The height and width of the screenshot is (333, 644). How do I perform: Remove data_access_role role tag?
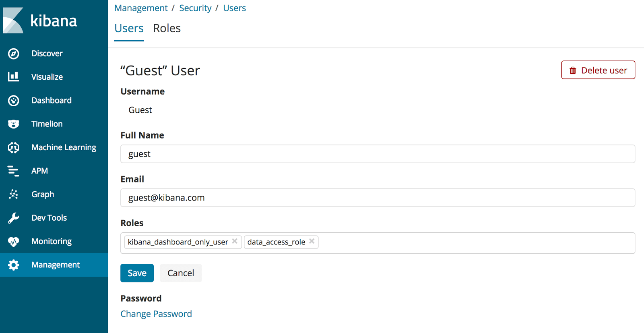[312, 241]
